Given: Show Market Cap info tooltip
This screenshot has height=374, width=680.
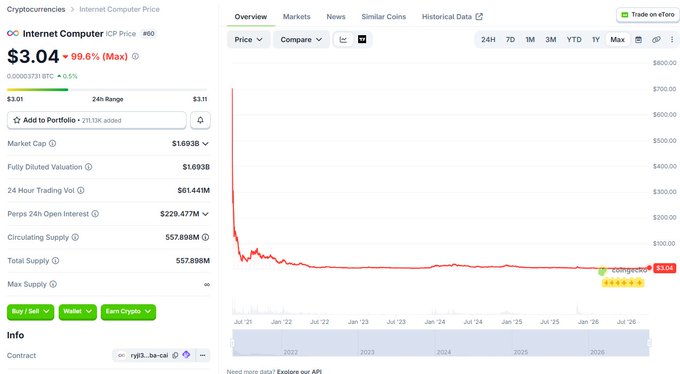Looking at the screenshot, I should point(52,144).
